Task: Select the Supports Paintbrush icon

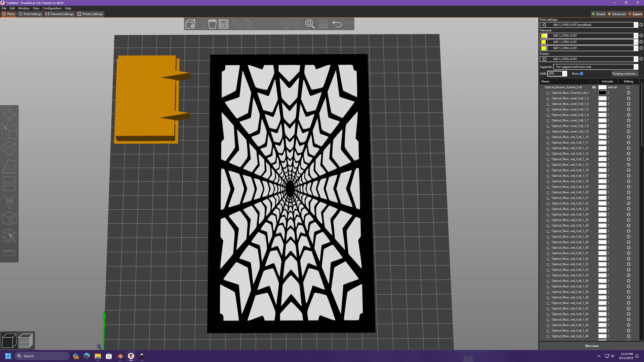Action: click(9, 200)
